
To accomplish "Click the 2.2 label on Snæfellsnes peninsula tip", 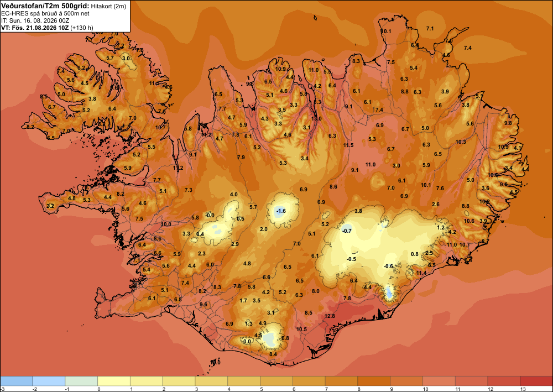I will pyautogui.click(x=50, y=206).
